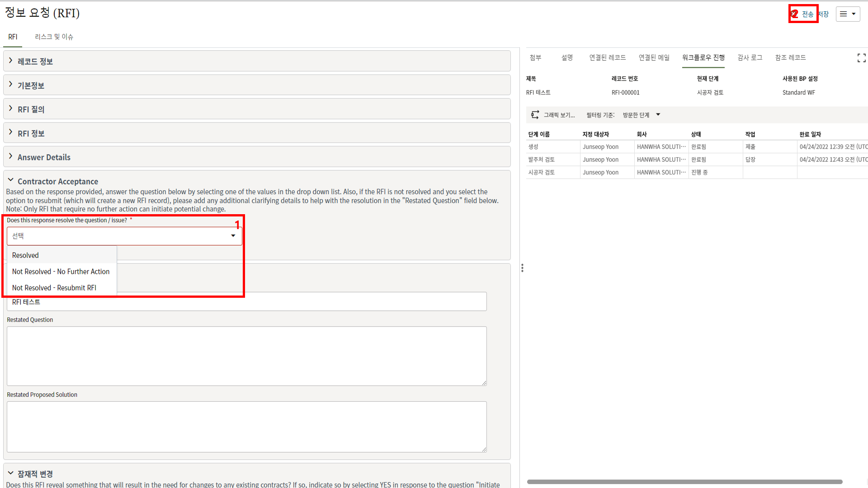This screenshot has width=868, height=488.
Task: Click the vertical dots panel splitter handle
Action: (522, 268)
